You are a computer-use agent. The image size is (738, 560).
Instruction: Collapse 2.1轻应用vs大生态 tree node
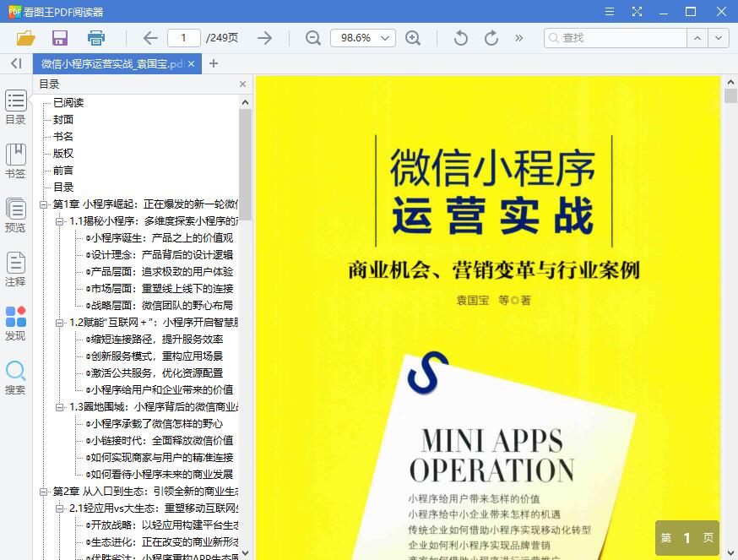pos(60,508)
